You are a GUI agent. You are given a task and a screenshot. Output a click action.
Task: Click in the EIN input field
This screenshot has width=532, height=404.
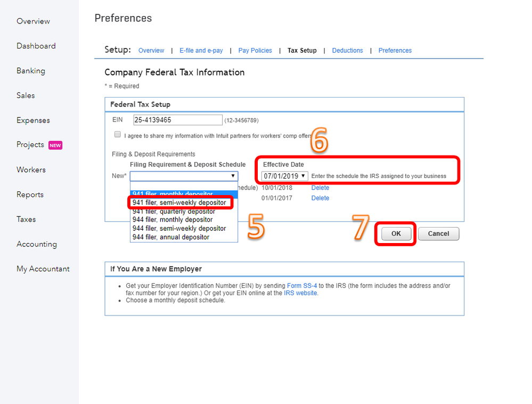[177, 120]
